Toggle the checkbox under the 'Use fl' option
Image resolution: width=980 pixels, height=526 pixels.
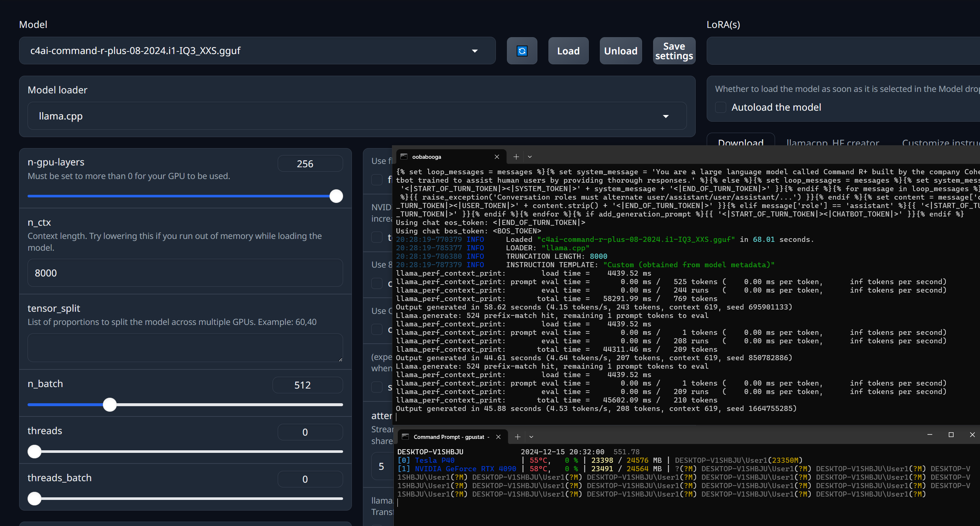(376, 180)
